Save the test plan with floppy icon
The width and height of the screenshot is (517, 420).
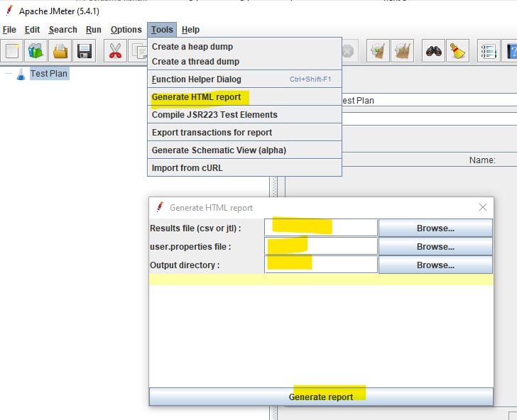pos(85,51)
